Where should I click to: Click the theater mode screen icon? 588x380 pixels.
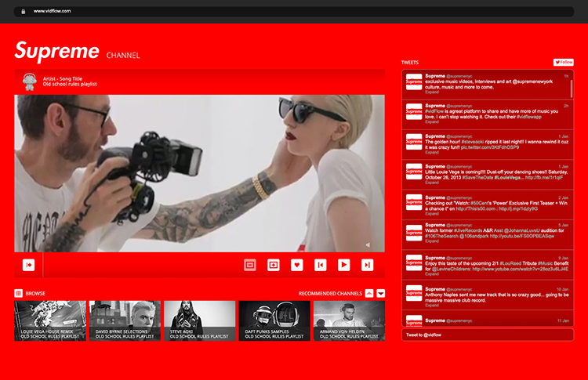(250, 265)
